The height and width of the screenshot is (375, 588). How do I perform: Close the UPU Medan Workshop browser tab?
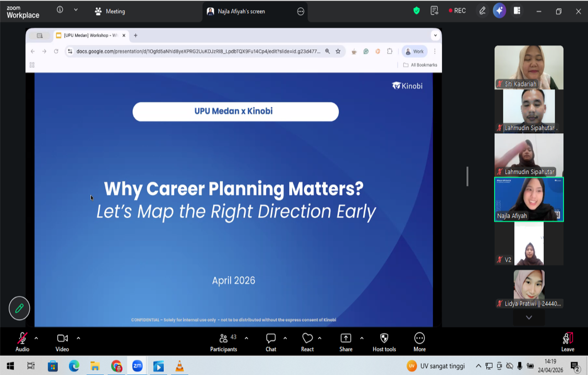click(x=124, y=36)
